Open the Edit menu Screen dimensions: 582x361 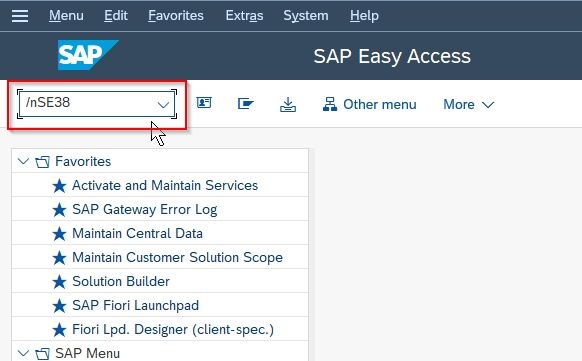pos(116,16)
